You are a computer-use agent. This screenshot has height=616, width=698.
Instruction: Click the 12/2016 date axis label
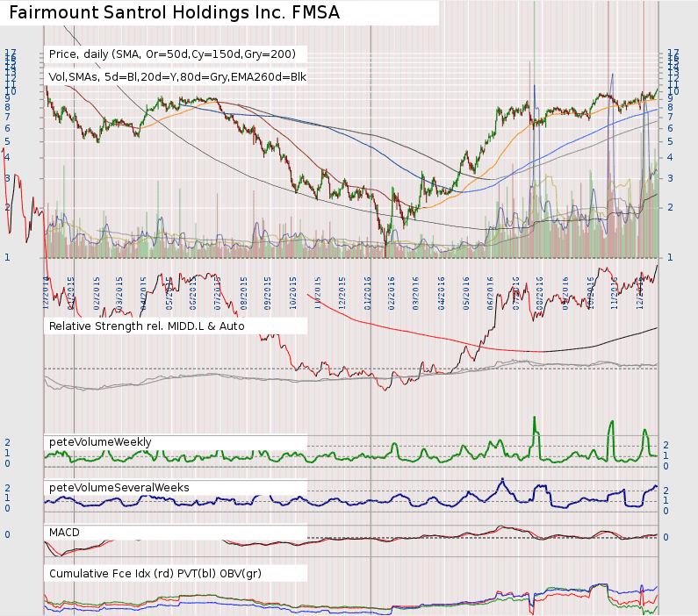(x=640, y=294)
